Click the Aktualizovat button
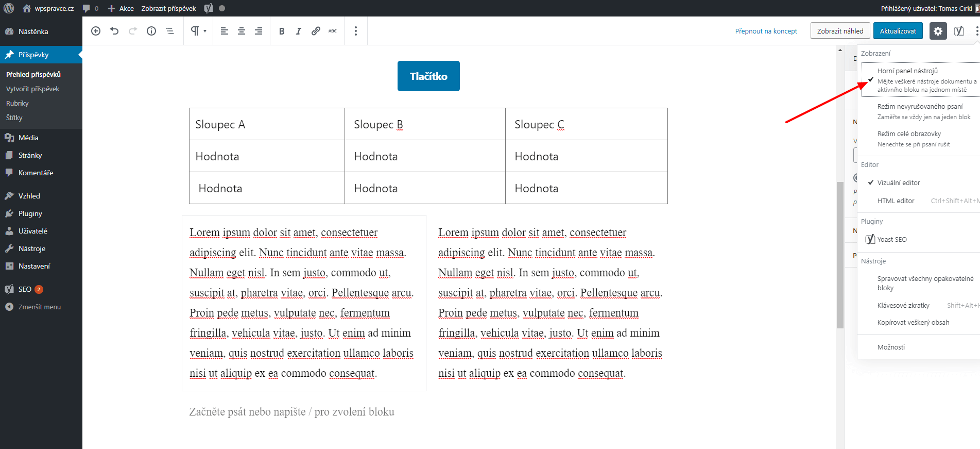This screenshot has height=449, width=980. click(x=898, y=31)
